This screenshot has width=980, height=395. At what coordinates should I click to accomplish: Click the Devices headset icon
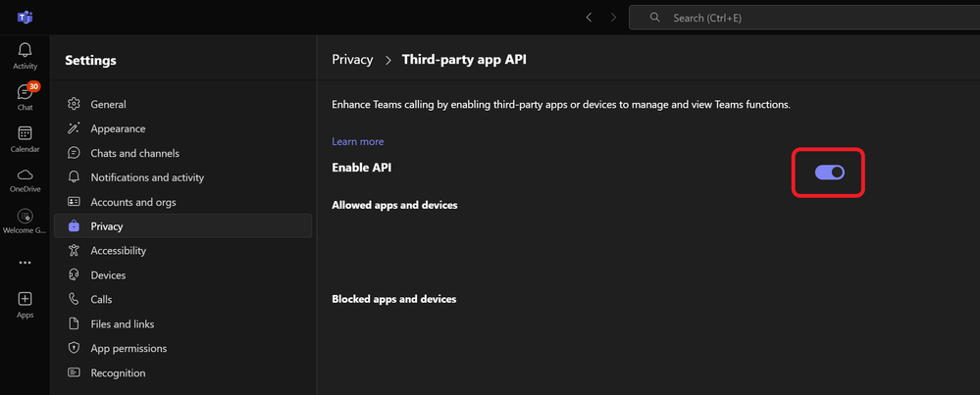coord(74,275)
